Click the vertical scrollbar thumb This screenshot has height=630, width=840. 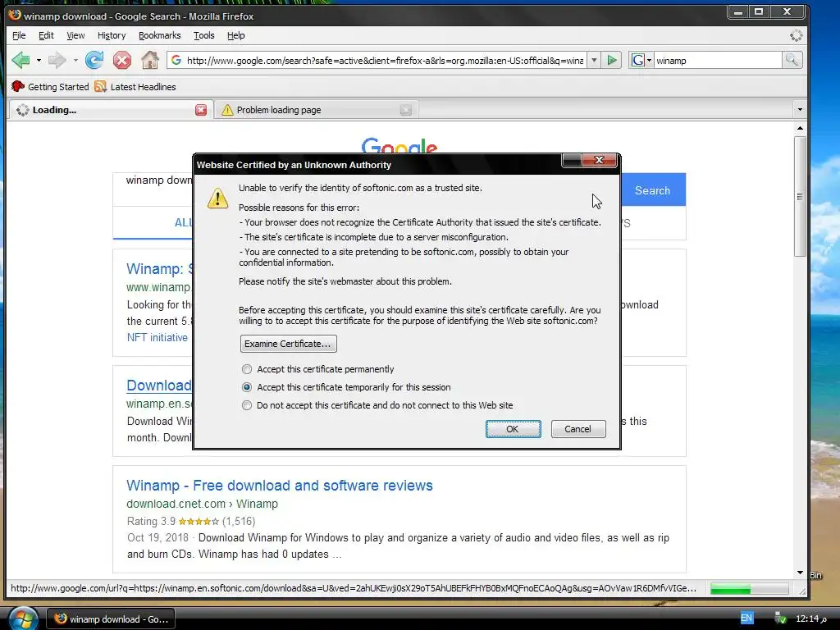pos(800,197)
